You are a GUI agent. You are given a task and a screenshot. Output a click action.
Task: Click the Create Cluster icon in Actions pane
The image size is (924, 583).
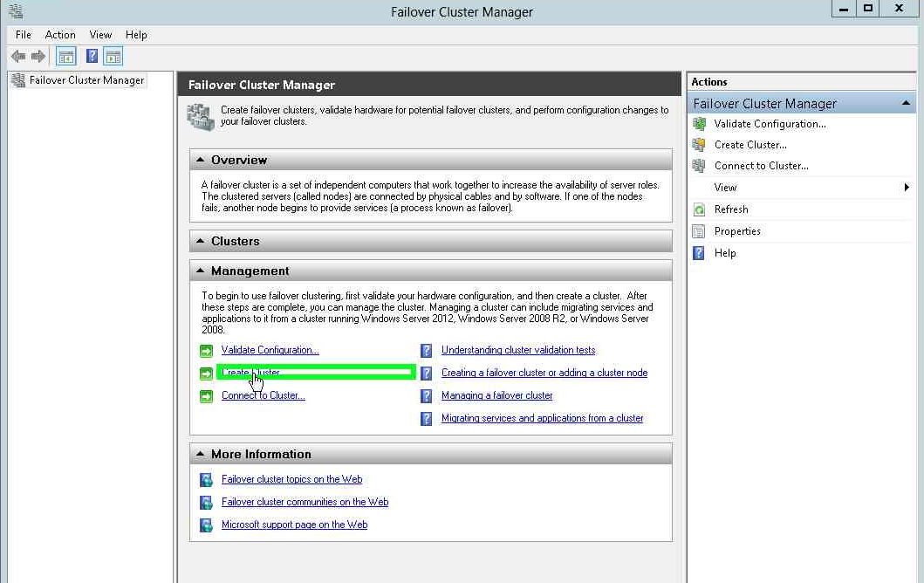[x=699, y=144]
